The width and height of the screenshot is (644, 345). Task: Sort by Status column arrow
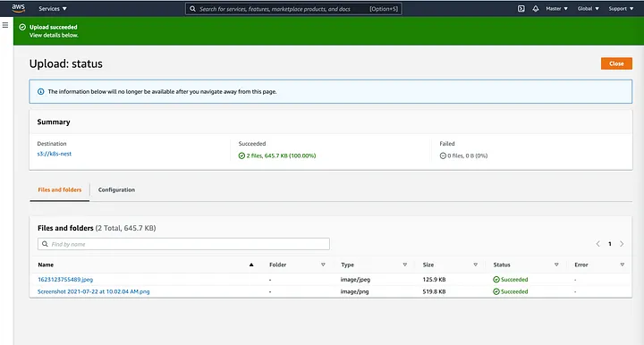pyautogui.click(x=556, y=265)
